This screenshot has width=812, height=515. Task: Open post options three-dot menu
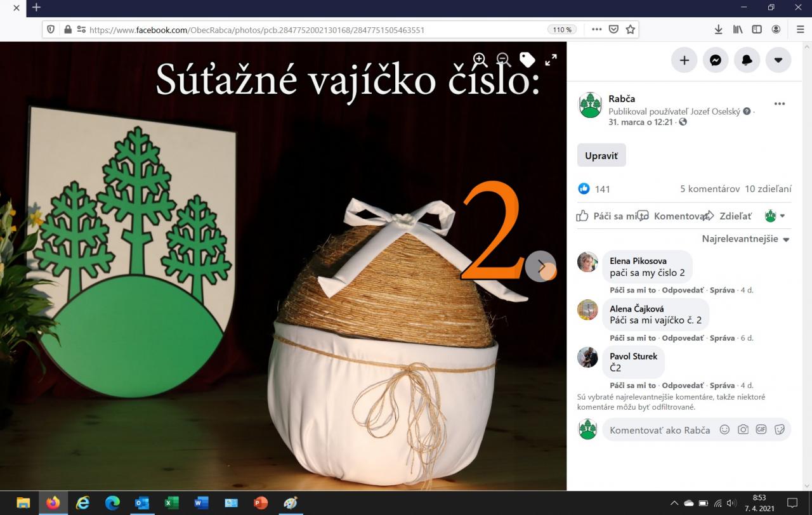pos(780,104)
